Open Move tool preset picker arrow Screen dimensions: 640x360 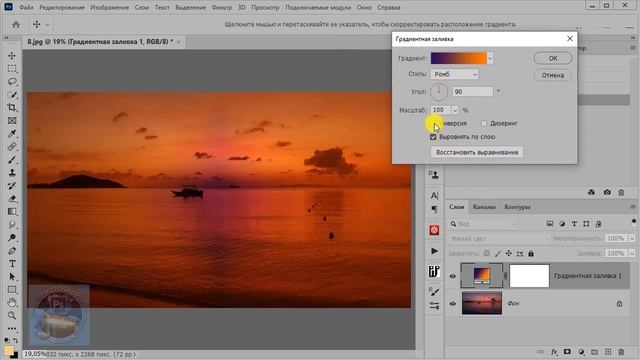(x=47, y=25)
